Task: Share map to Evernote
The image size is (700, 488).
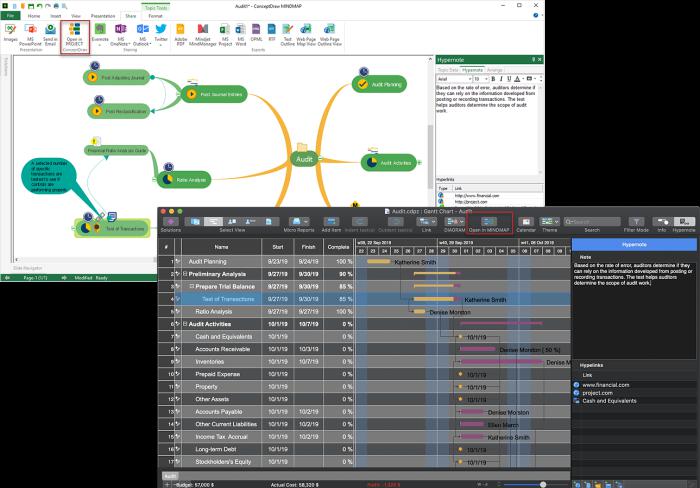Action: pos(100,35)
